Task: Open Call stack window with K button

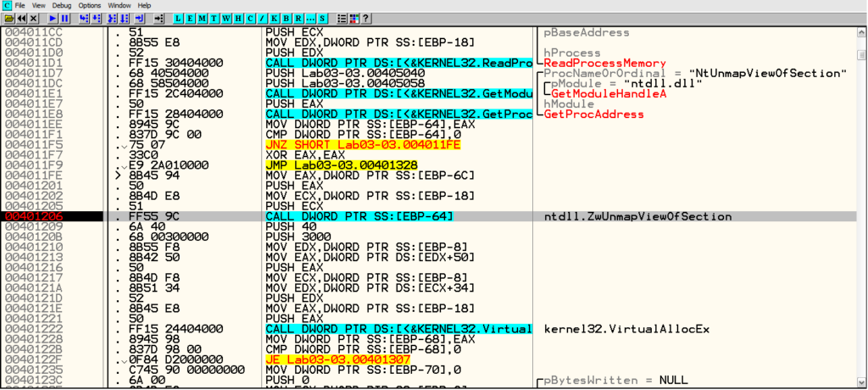Action: tap(274, 18)
